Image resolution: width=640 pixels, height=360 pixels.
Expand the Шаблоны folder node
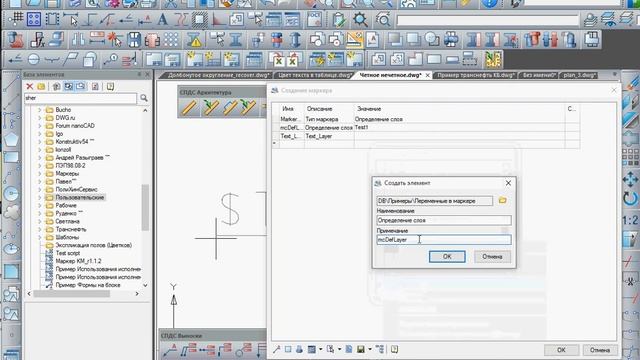(40, 237)
